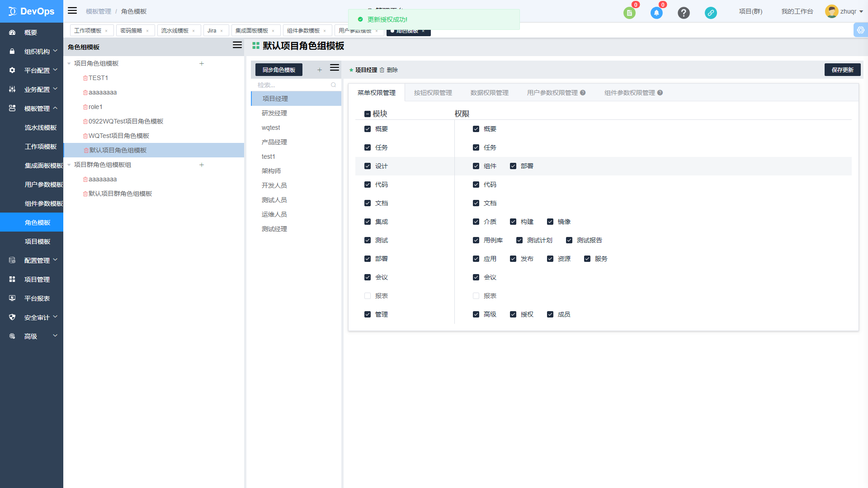The width and height of the screenshot is (868, 488).
Task: Click 模板管理 breadcrumb link
Action: click(x=98, y=12)
